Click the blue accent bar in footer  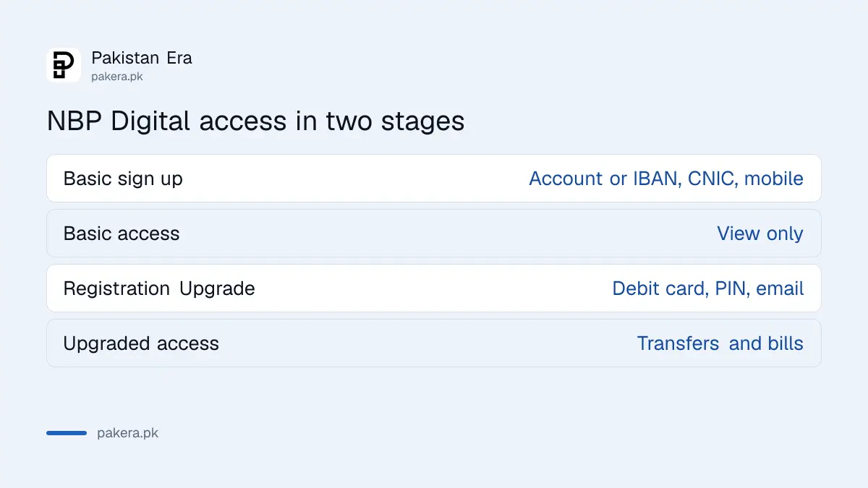(67, 433)
